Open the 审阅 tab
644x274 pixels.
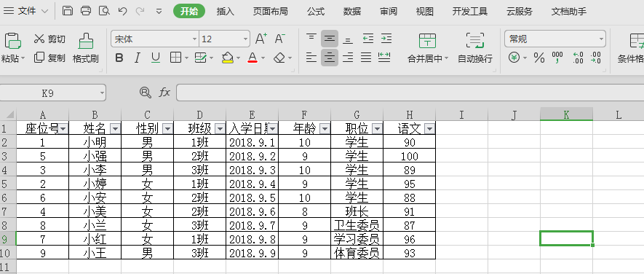coord(389,11)
